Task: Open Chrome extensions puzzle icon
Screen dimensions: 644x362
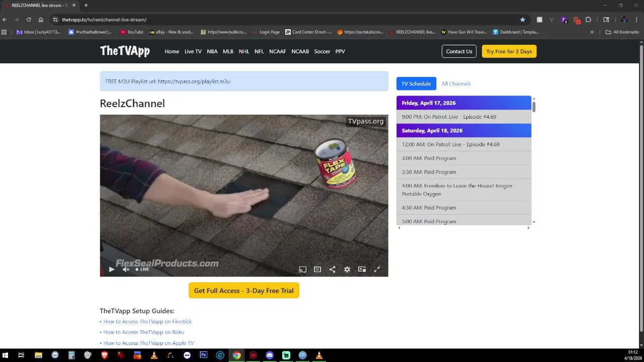Action: pyautogui.click(x=588, y=20)
